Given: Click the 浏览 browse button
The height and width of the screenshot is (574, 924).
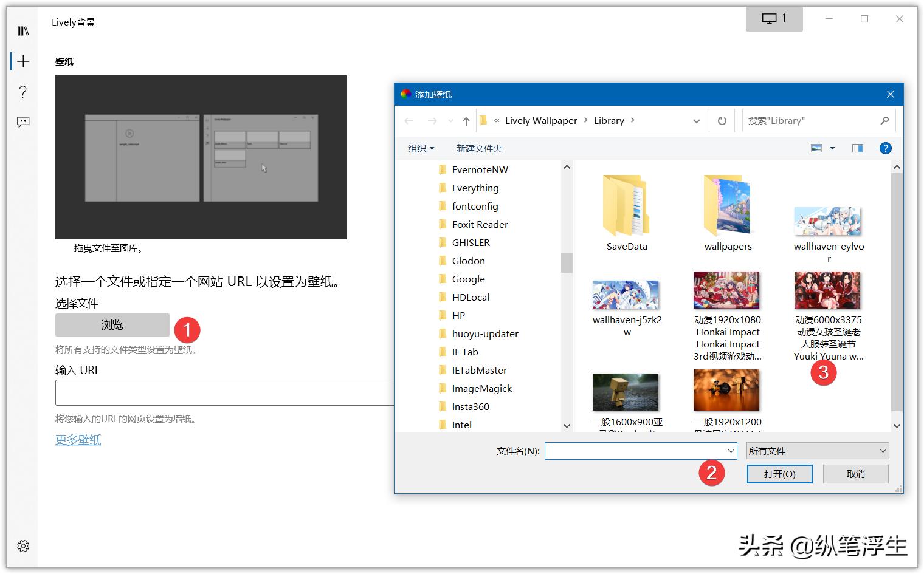Looking at the screenshot, I should 112,325.
